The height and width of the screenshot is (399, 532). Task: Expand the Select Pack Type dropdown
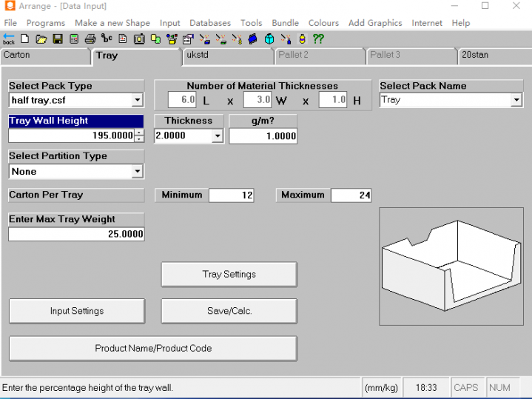point(138,100)
